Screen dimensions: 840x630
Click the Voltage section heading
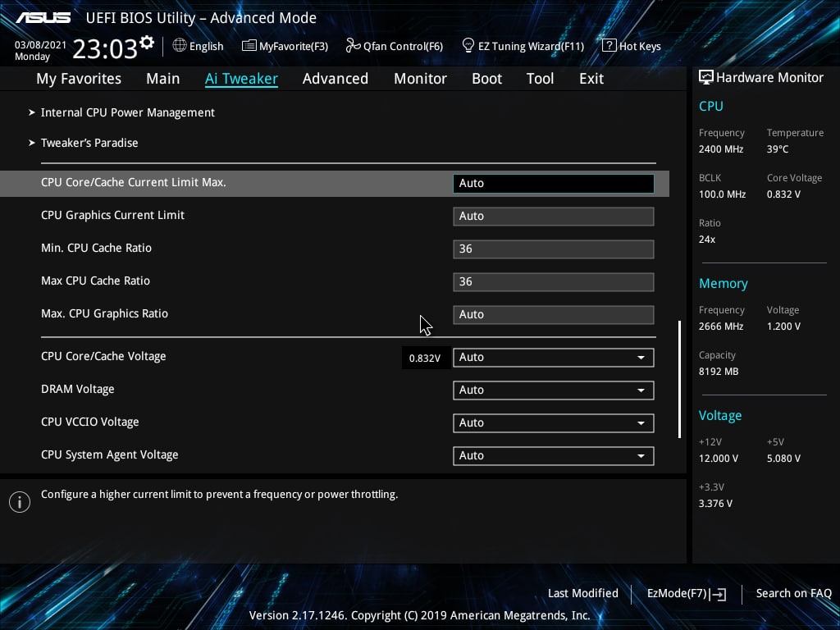[720, 416]
